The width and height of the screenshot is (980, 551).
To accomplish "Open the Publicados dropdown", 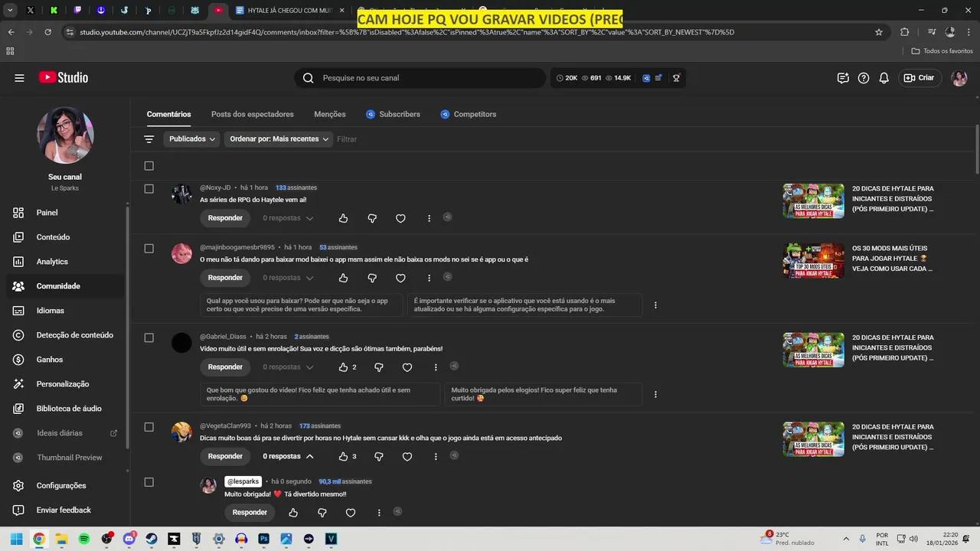I will coord(191,139).
